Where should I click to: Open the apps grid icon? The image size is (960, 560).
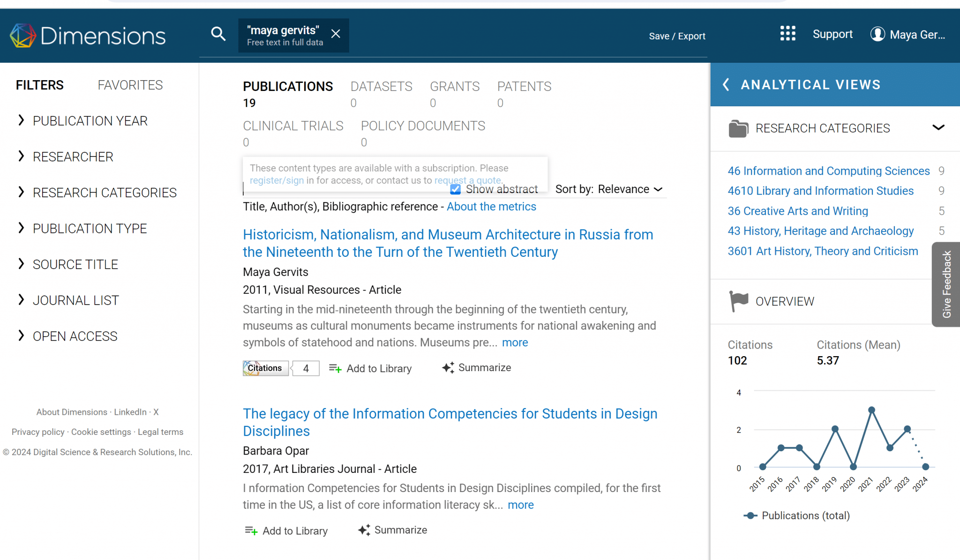pyautogui.click(x=787, y=34)
